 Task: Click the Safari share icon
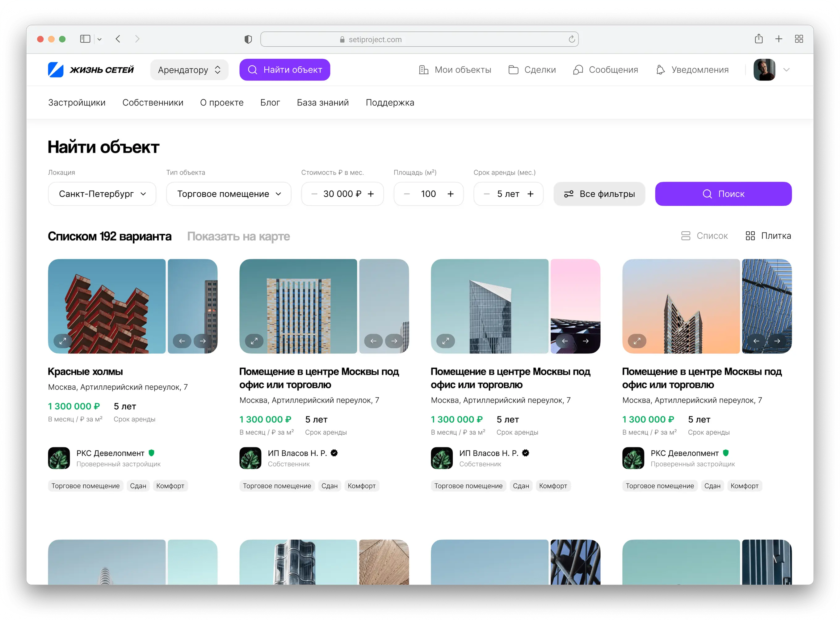(x=758, y=39)
